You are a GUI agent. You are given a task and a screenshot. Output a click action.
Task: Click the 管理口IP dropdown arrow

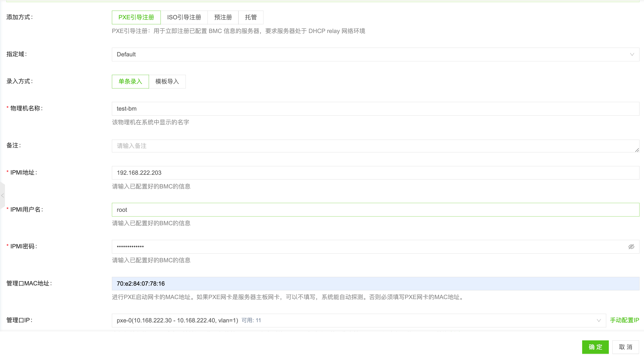[598, 320]
